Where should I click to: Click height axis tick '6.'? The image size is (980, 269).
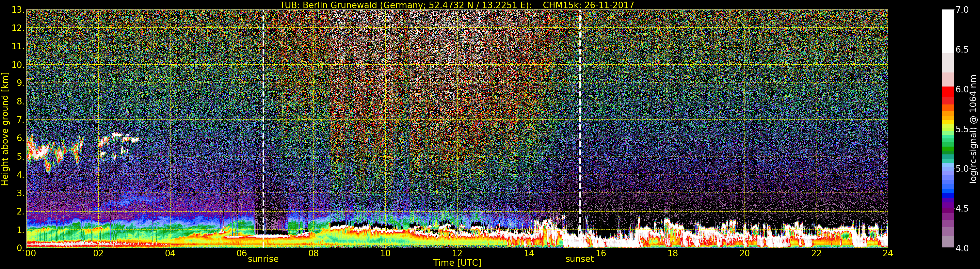(x=21, y=138)
